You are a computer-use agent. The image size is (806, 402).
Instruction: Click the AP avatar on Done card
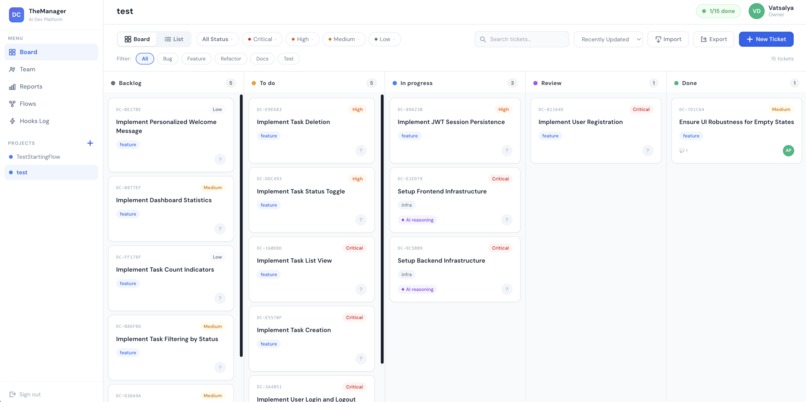pyautogui.click(x=789, y=151)
